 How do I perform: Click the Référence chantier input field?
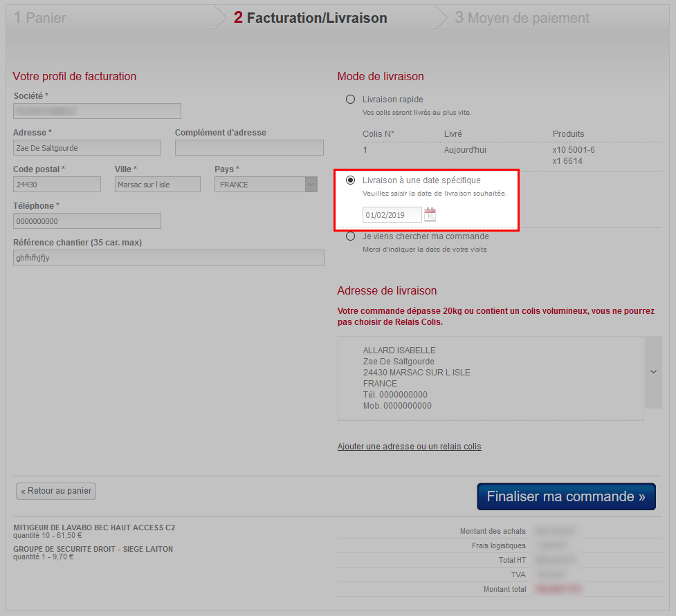point(169,258)
